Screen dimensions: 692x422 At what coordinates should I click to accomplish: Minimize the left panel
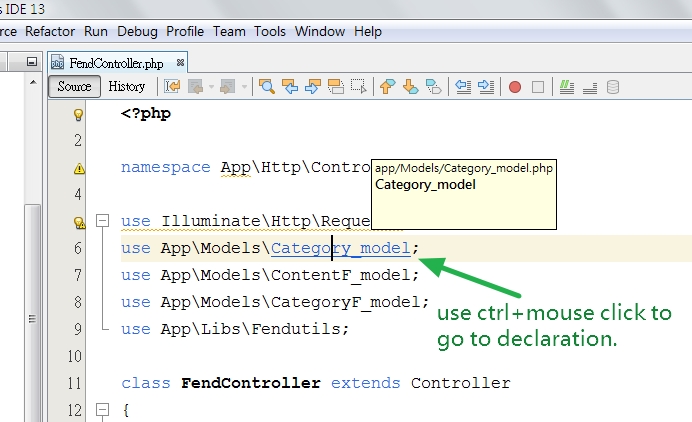(x=32, y=61)
